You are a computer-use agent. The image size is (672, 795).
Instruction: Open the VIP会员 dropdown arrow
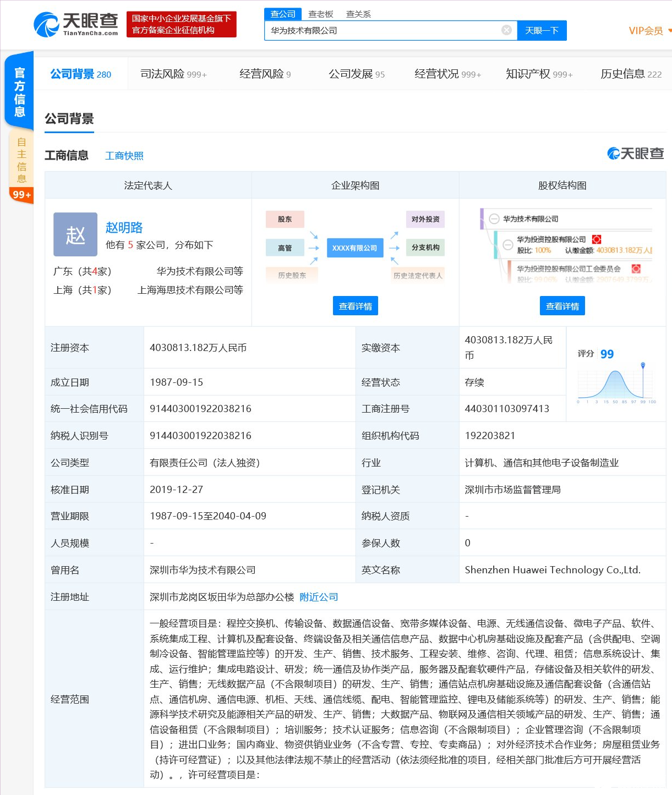669,30
